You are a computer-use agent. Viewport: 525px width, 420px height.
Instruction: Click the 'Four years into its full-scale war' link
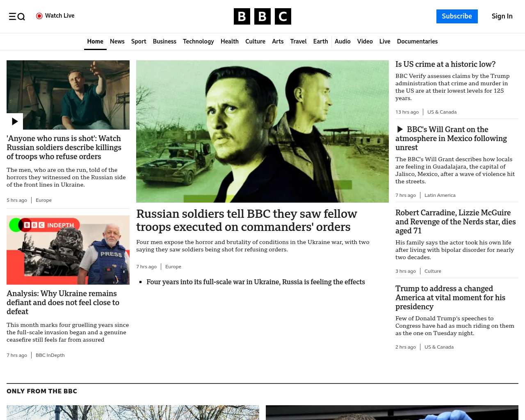tap(256, 282)
